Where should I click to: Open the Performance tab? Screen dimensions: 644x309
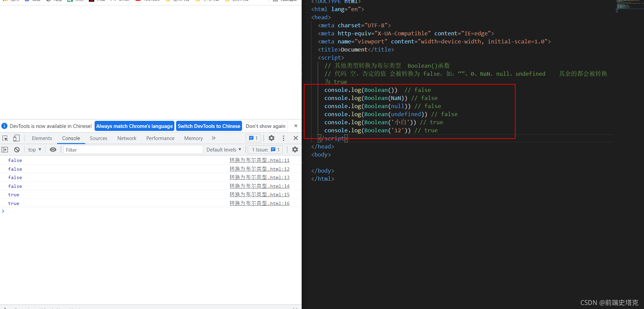pyautogui.click(x=160, y=138)
